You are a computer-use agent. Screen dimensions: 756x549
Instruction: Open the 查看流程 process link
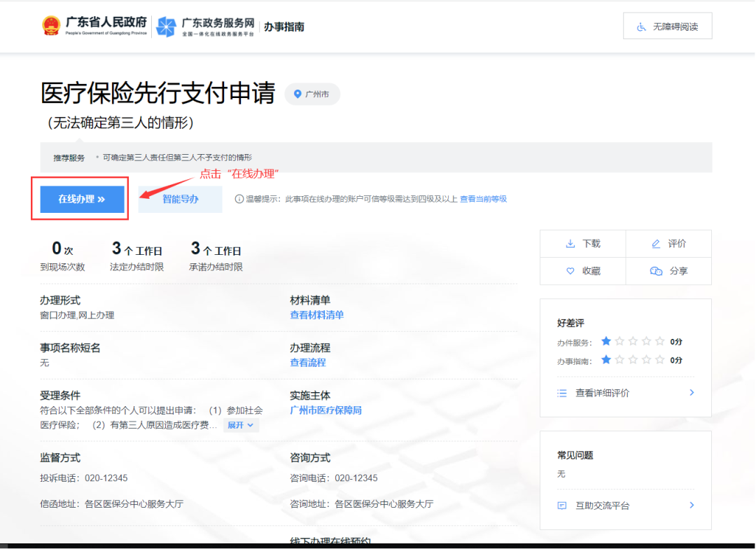[x=308, y=363]
